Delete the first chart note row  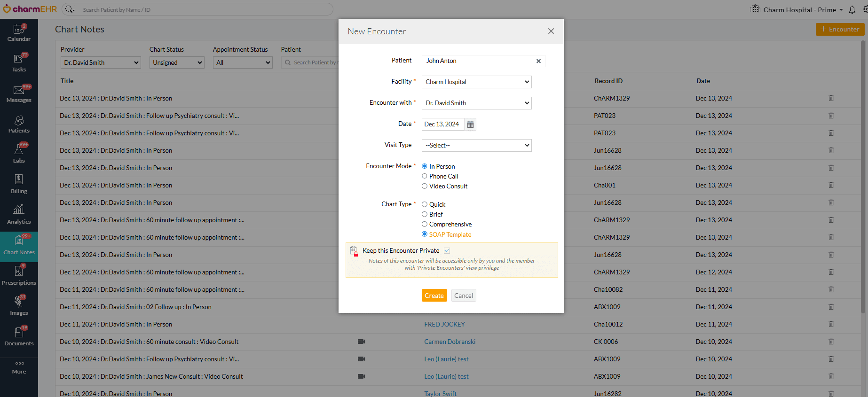pyautogui.click(x=831, y=98)
